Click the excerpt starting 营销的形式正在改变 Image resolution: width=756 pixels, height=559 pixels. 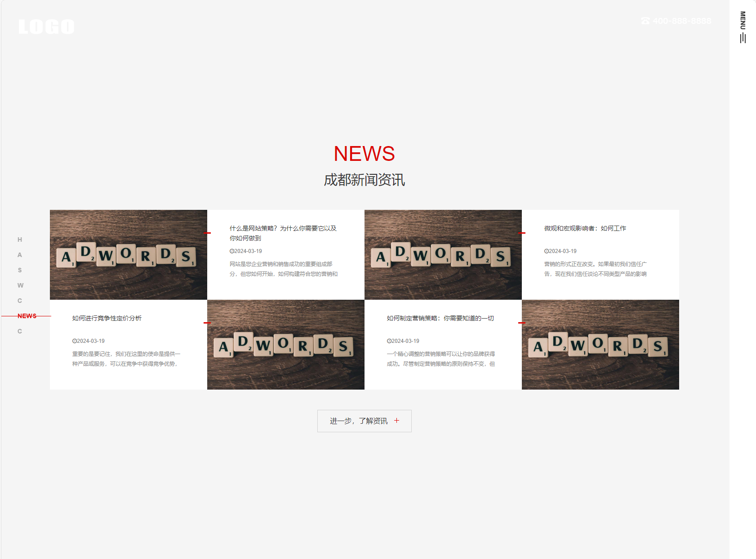click(x=596, y=269)
